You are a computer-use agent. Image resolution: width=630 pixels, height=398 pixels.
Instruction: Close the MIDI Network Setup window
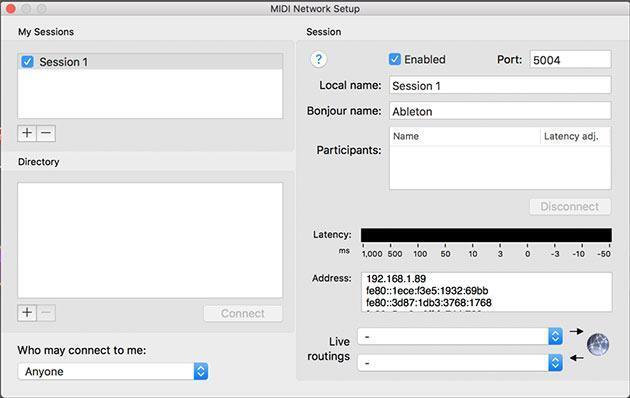[x=10, y=8]
